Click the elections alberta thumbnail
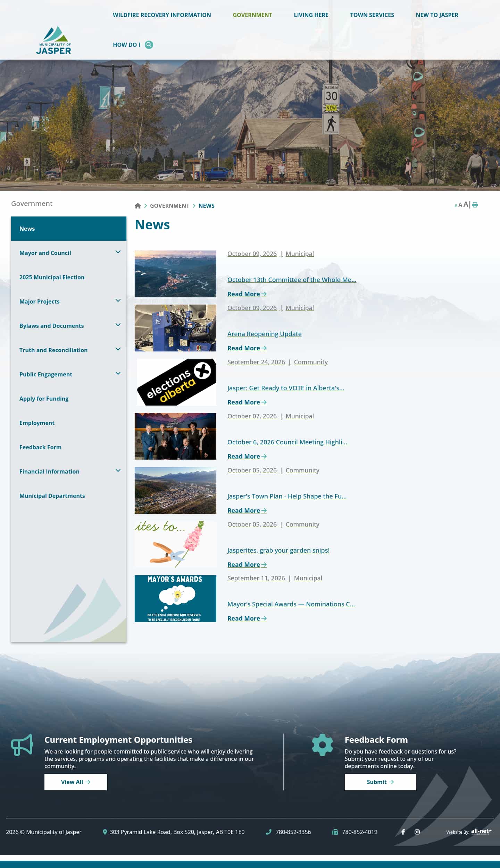The width and height of the screenshot is (500, 868). coord(175,382)
